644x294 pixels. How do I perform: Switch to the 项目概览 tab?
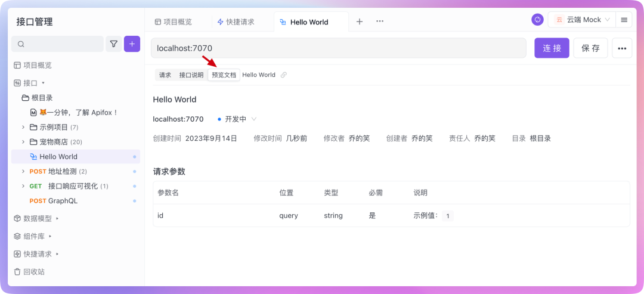[x=174, y=21]
